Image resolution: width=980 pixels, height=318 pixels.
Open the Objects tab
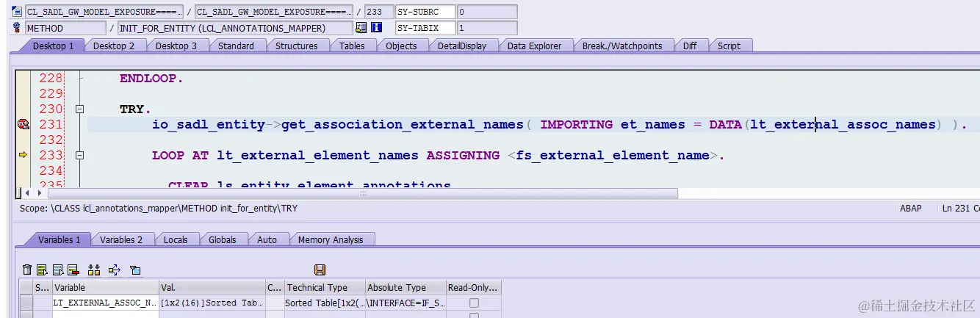(x=401, y=46)
